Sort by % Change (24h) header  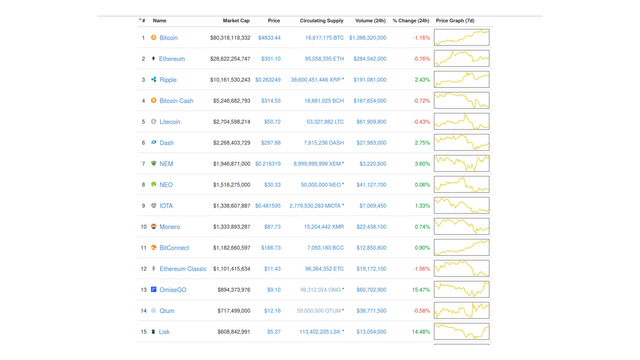(411, 20)
